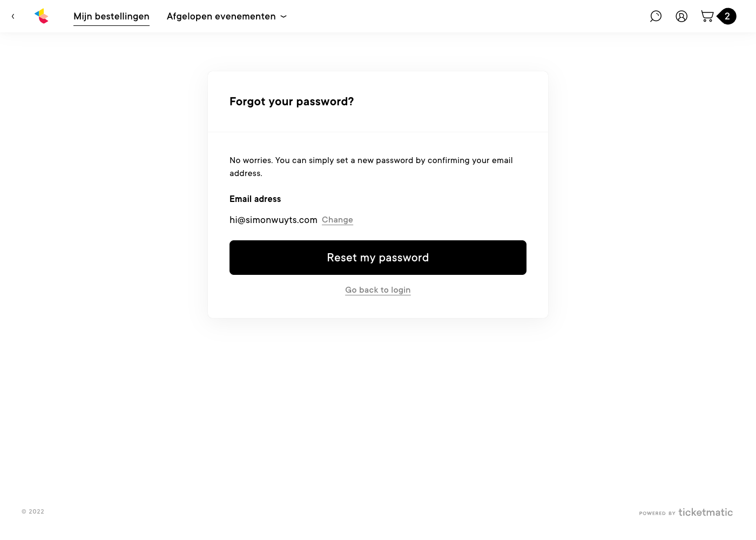Click the cart count badge showing 2
This screenshot has height=540, width=756.
coord(727,16)
